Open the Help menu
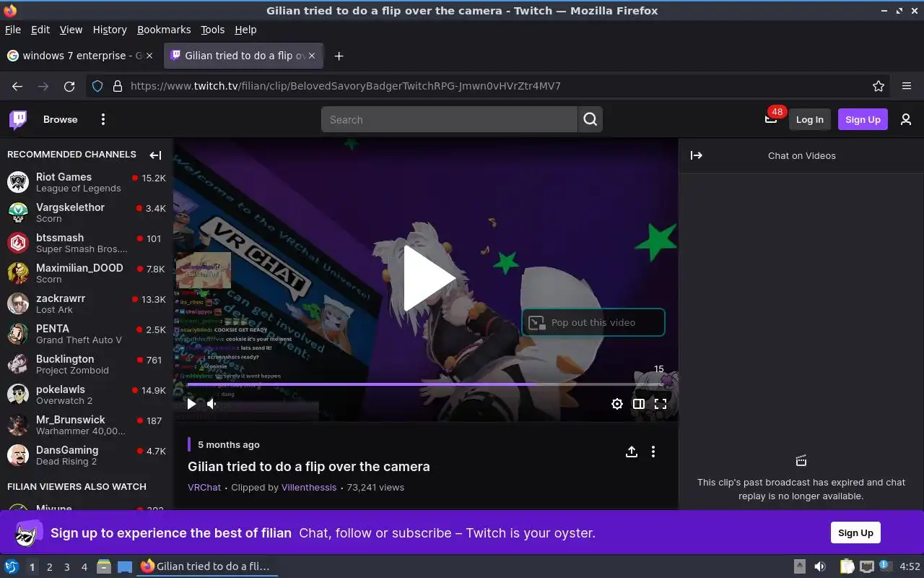 (x=245, y=30)
